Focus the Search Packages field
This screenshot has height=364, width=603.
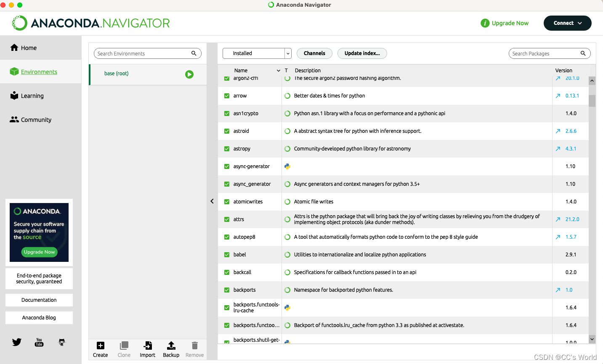coord(550,53)
